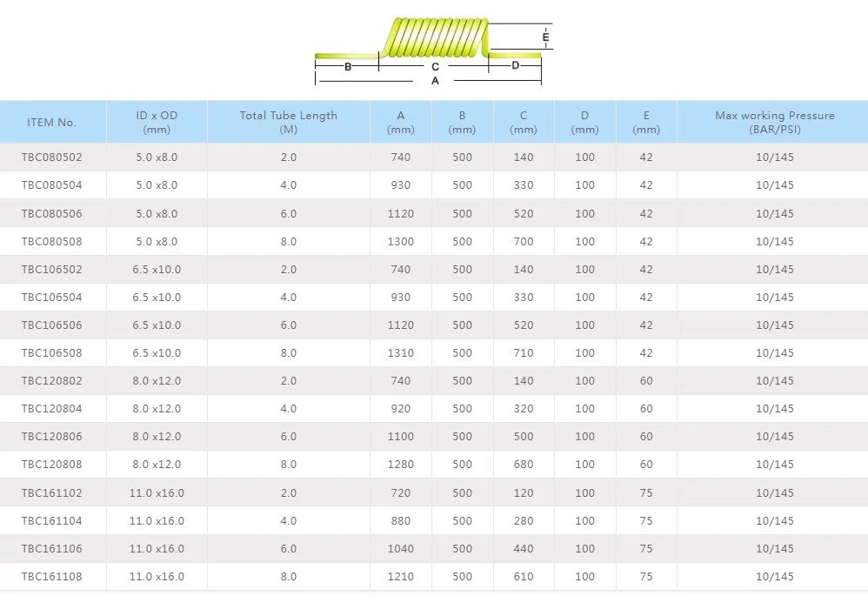Select item number TBC080504
This screenshot has height=596, width=868.
(x=51, y=185)
